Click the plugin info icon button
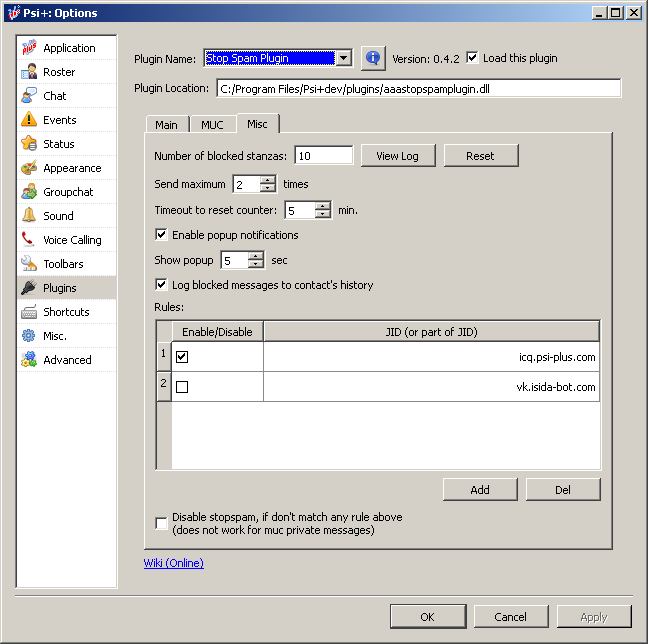The image size is (648, 644). click(x=373, y=58)
